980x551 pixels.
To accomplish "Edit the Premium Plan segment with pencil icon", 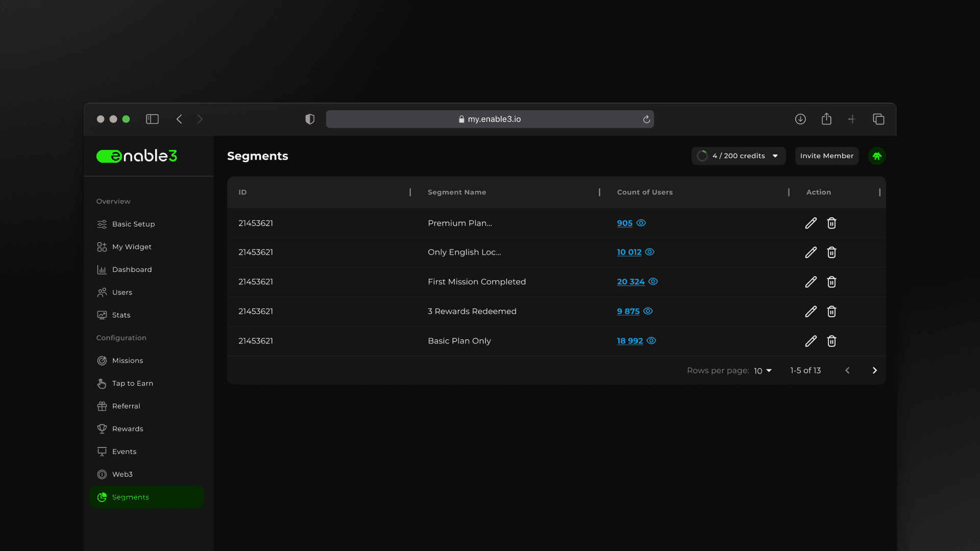I will tap(811, 223).
